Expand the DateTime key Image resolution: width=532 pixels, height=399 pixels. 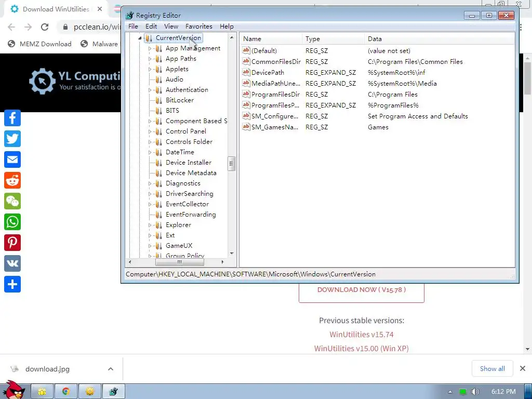pos(150,152)
